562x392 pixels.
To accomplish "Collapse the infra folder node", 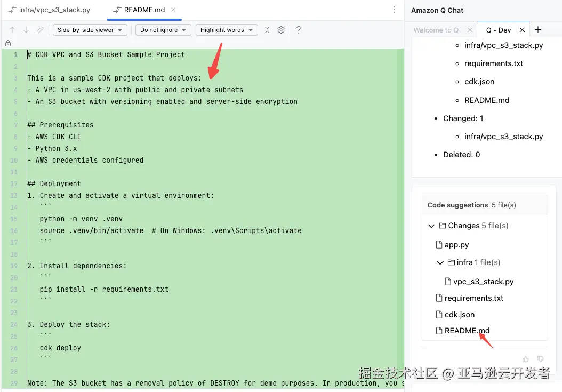I will pyautogui.click(x=440, y=263).
